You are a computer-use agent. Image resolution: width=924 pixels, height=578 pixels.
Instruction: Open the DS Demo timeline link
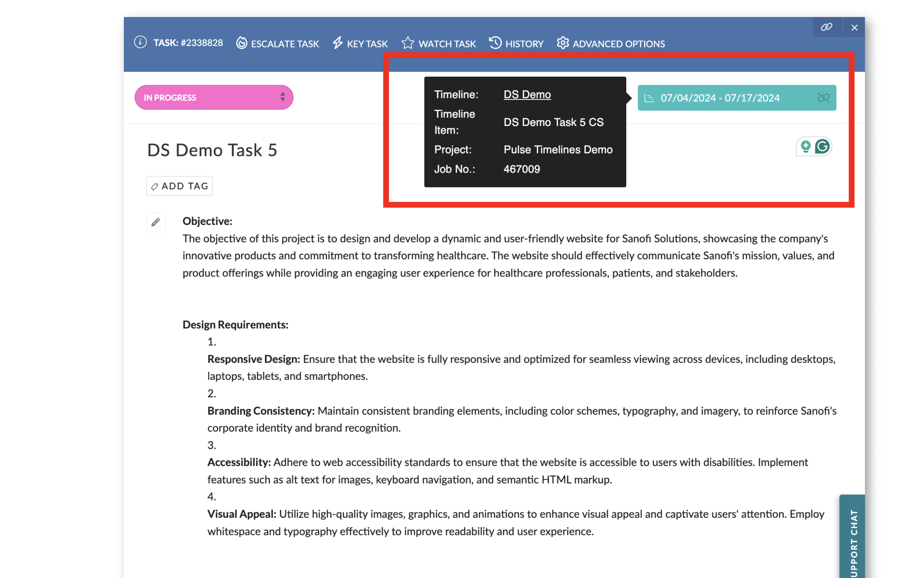coord(527,94)
